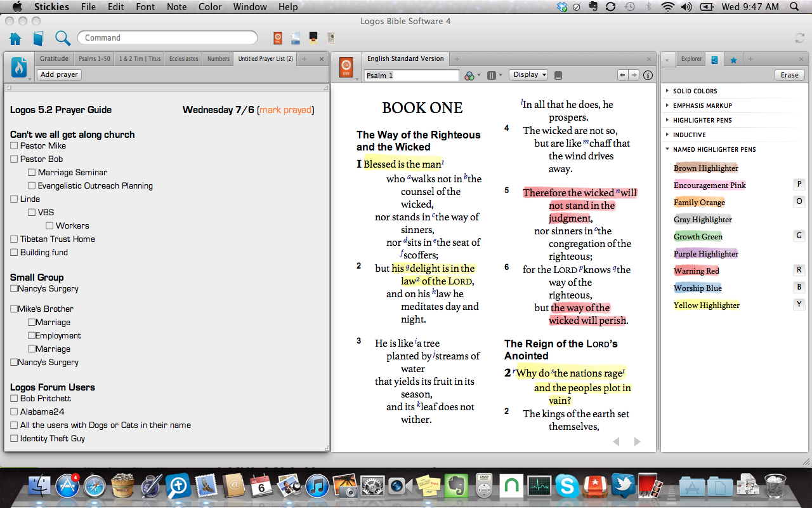Tick the Building fund checkbox
Image resolution: width=812 pixels, height=508 pixels.
(x=14, y=253)
